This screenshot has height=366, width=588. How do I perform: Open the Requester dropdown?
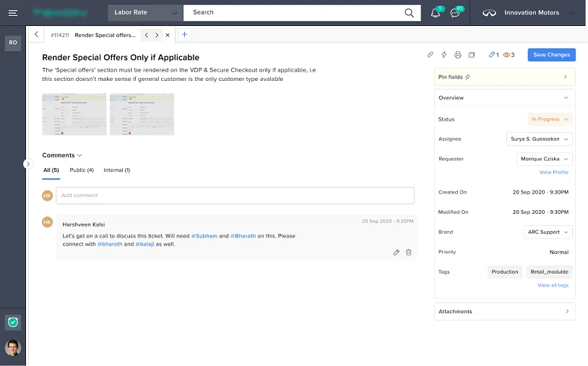(545, 159)
